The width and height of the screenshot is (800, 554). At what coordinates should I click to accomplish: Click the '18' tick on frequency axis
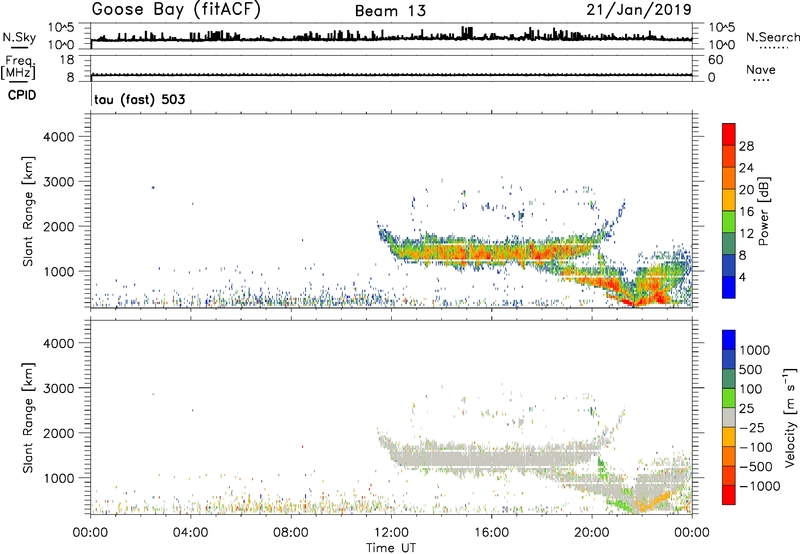click(66, 60)
